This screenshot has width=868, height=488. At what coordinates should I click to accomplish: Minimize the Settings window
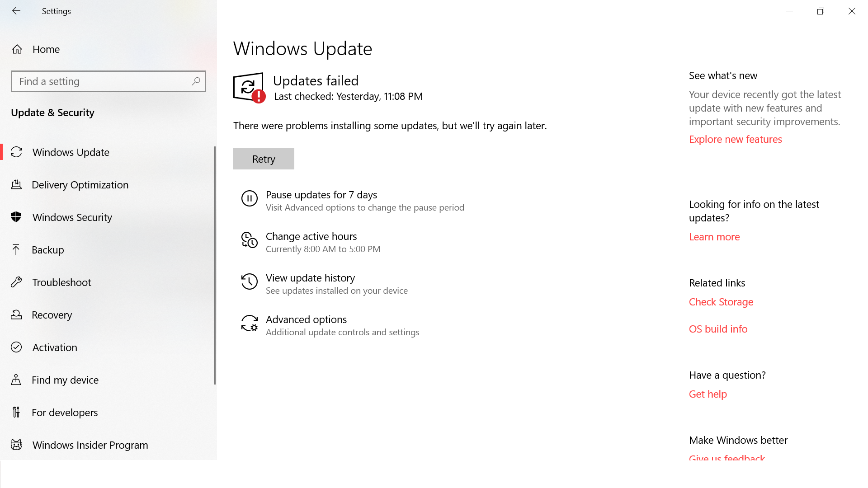click(789, 11)
